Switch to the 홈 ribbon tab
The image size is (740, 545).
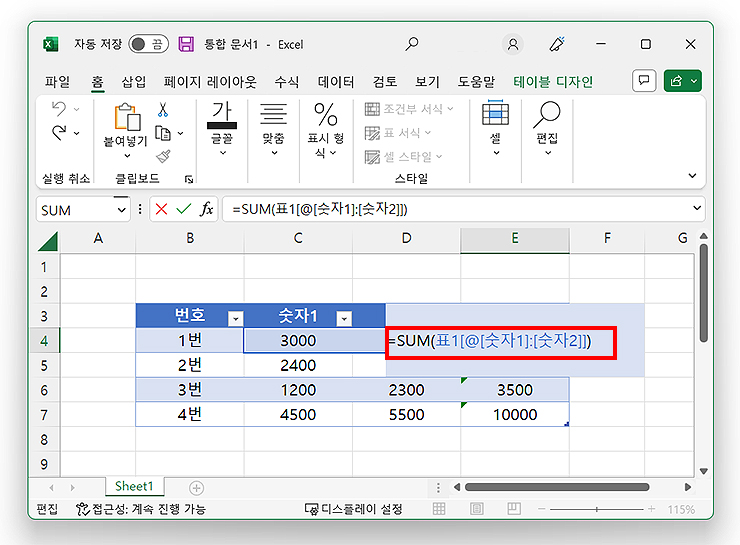[97, 82]
